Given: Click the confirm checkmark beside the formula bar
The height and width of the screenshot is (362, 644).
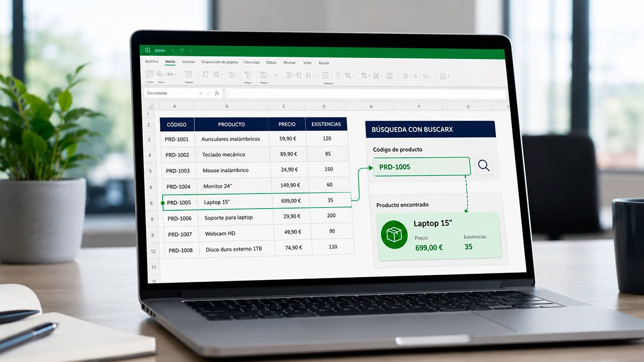Looking at the screenshot, I should 209,93.
